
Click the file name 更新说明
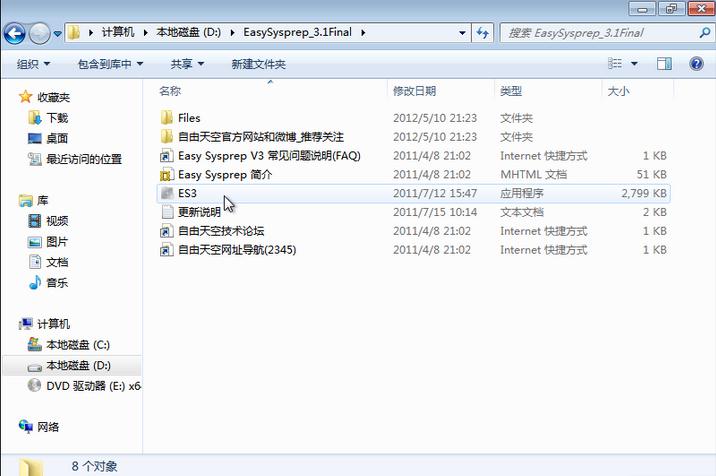(x=199, y=212)
